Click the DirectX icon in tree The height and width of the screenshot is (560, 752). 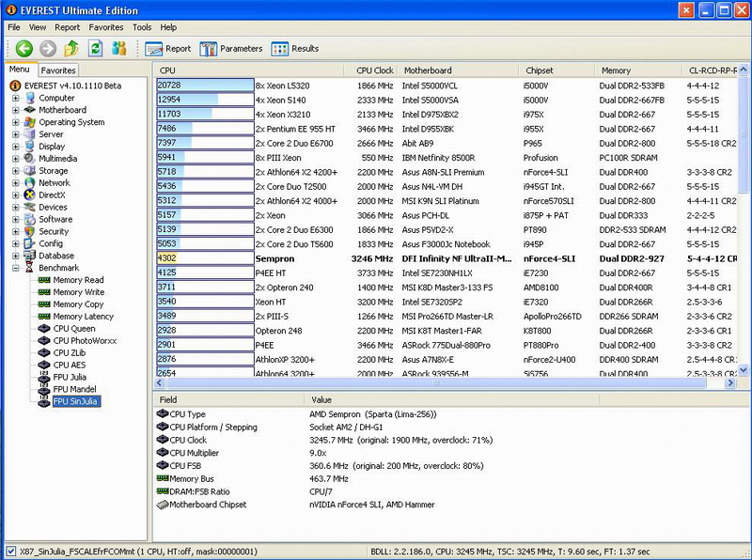(x=30, y=194)
